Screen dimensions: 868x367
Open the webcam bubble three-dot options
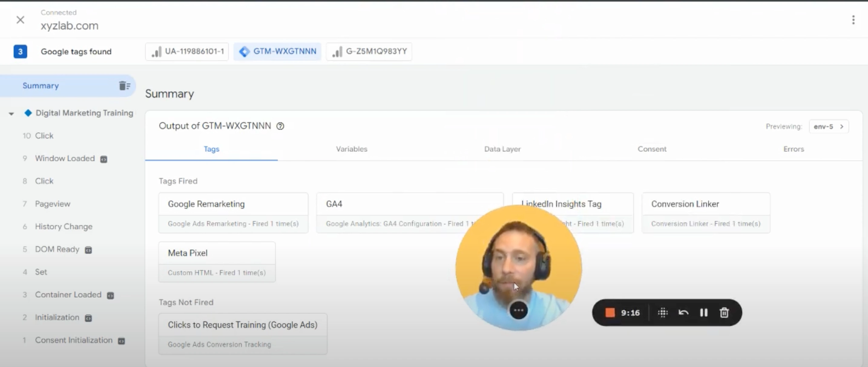(518, 310)
